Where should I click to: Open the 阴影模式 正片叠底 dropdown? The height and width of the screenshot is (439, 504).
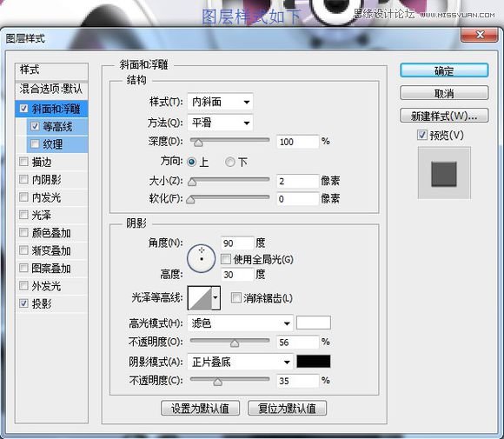[x=240, y=363]
